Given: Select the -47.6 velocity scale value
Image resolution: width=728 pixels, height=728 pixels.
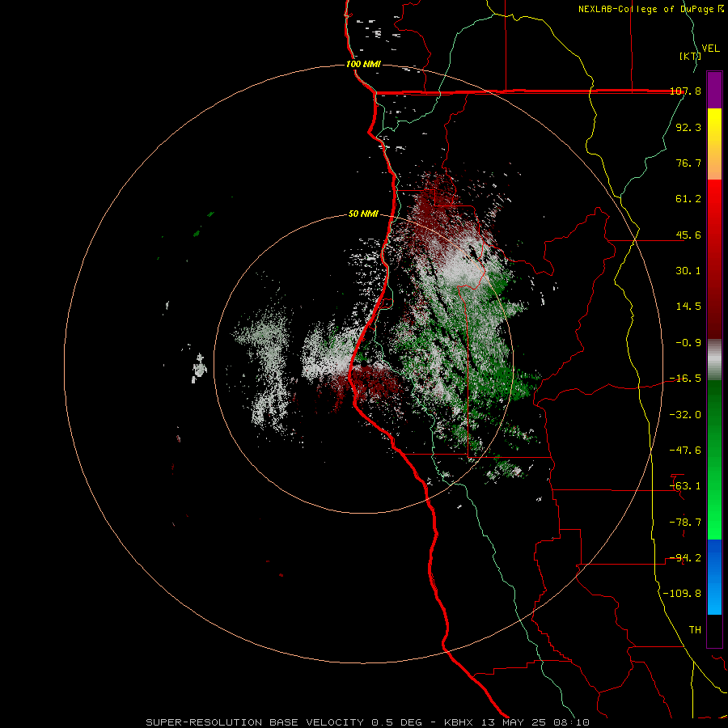Looking at the screenshot, I should [x=685, y=451].
